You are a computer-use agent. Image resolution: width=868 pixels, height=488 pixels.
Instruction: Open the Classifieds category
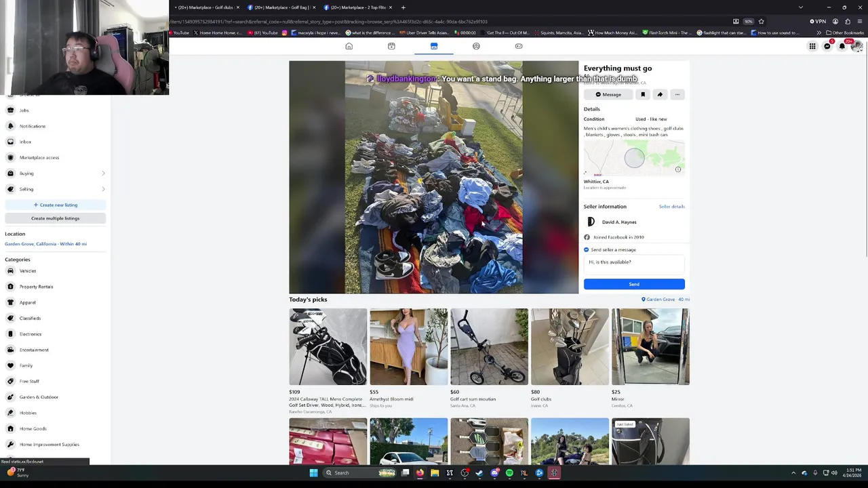point(54,318)
